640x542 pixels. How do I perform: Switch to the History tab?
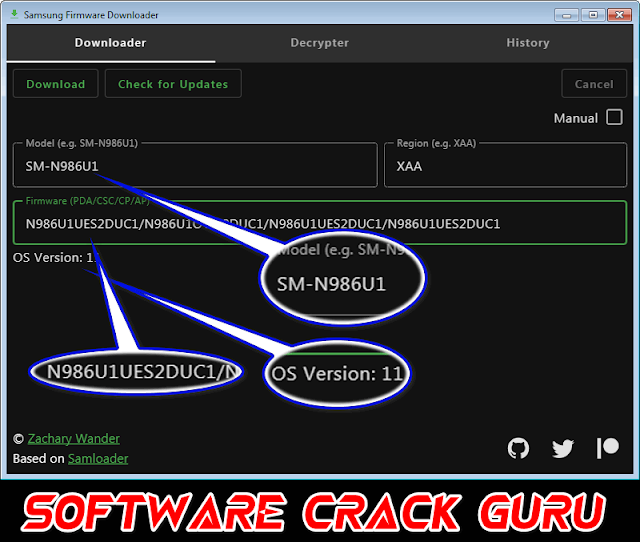(x=528, y=43)
